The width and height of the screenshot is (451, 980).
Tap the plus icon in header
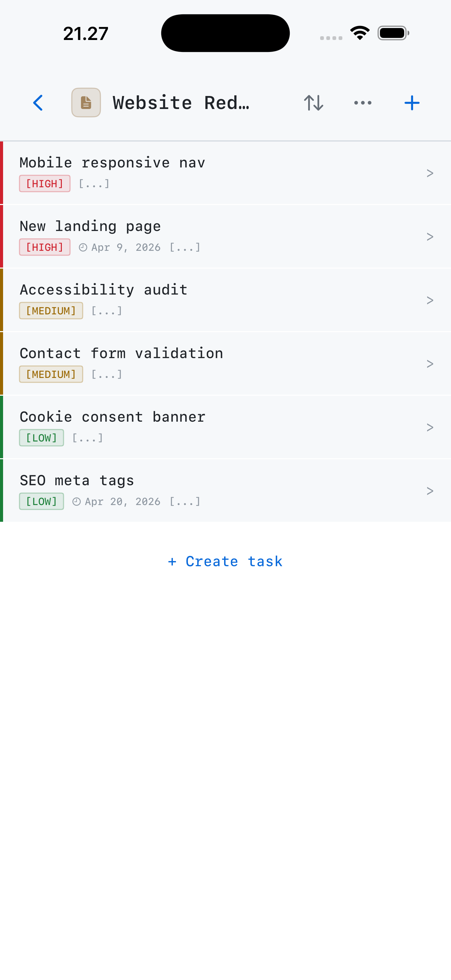coord(412,103)
